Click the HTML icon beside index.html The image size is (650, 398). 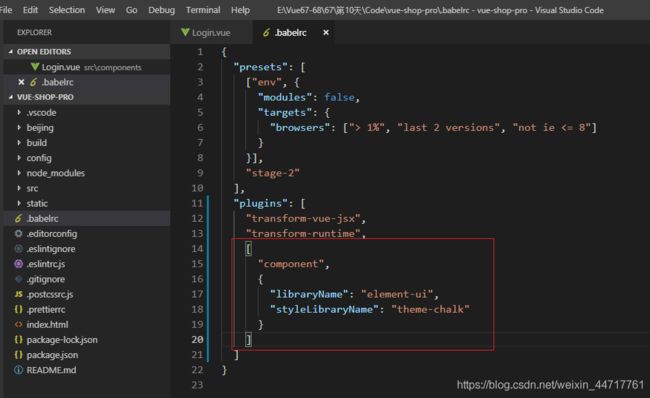pyautogui.click(x=18, y=325)
